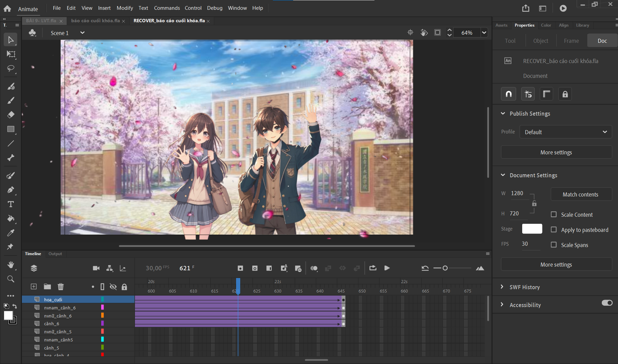The image size is (618, 364).
Task: Open the Window menu
Action: click(x=237, y=8)
